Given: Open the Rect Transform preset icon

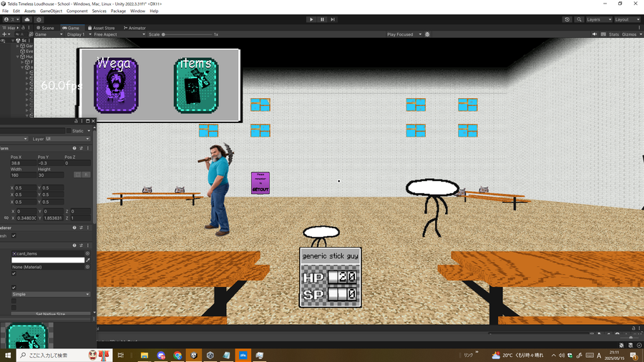Looking at the screenshot, I should coord(81,148).
